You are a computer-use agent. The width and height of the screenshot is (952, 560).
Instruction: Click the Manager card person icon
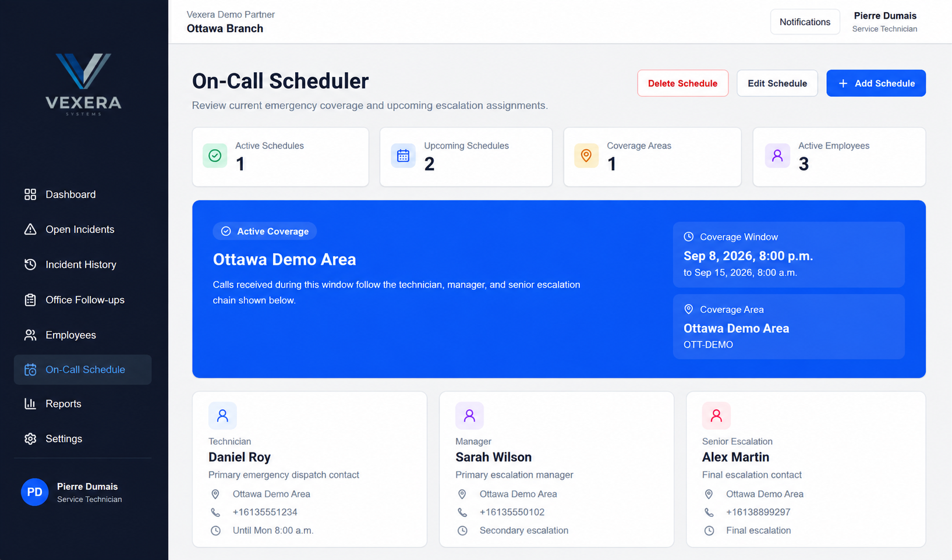(469, 416)
